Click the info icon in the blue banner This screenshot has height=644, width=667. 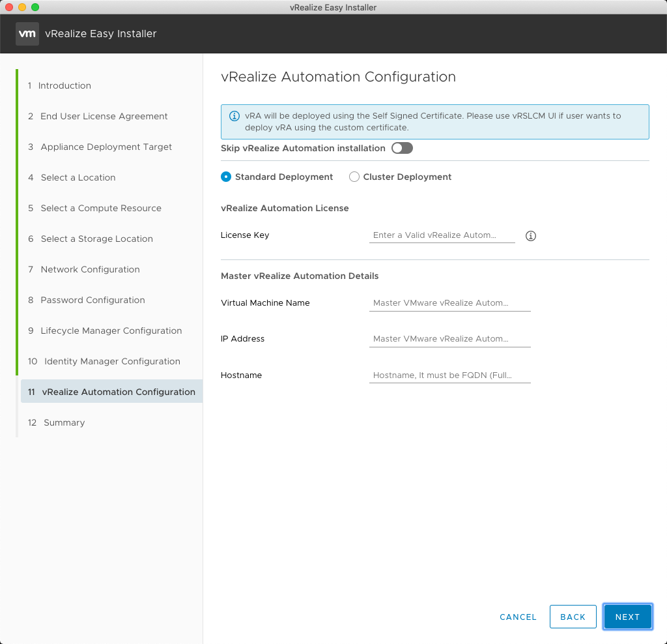(x=234, y=116)
